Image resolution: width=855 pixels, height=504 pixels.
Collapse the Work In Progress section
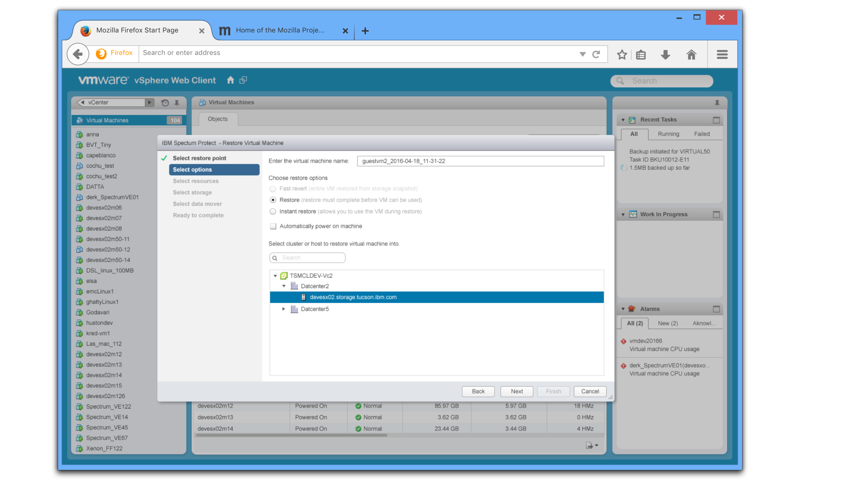[623, 215]
